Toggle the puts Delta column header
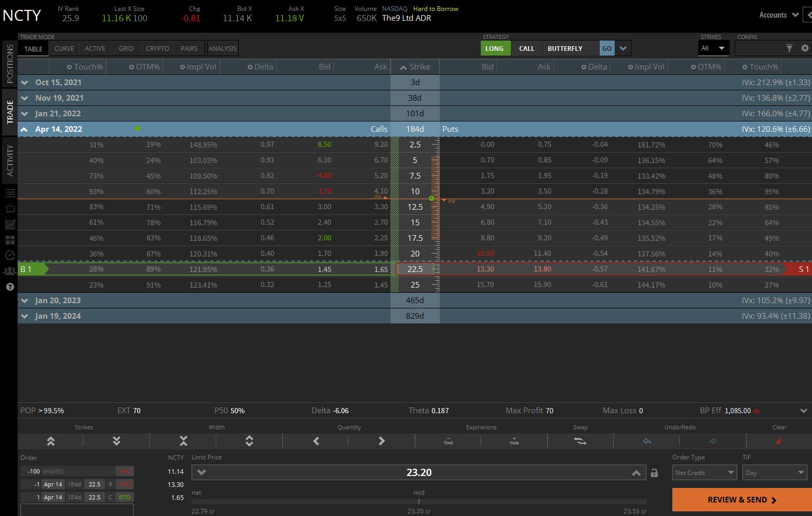Viewport: 812px width, 516px height. [594, 66]
